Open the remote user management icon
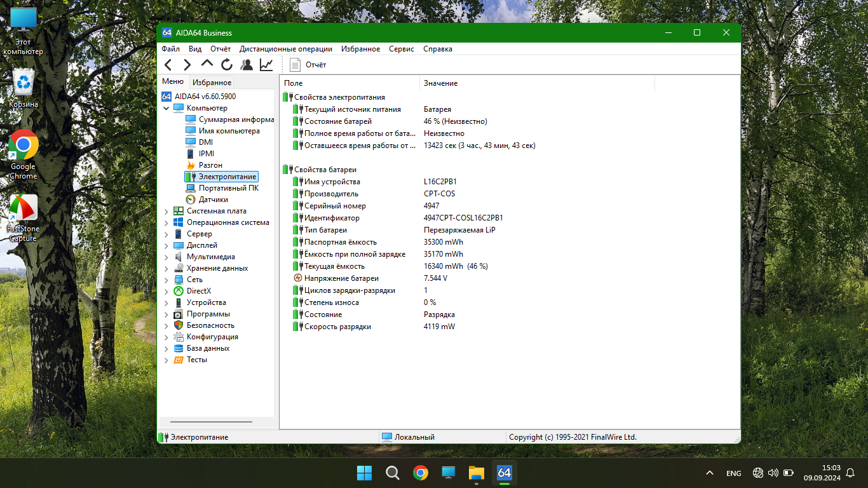The width and height of the screenshot is (868, 488). 247,65
